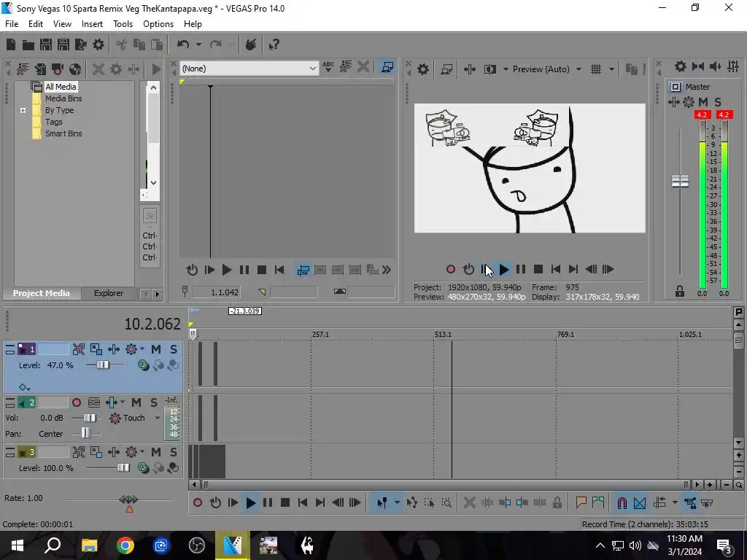Image resolution: width=747 pixels, height=560 pixels.
Task: Open the Insert menu
Action: tap(92, 24)
